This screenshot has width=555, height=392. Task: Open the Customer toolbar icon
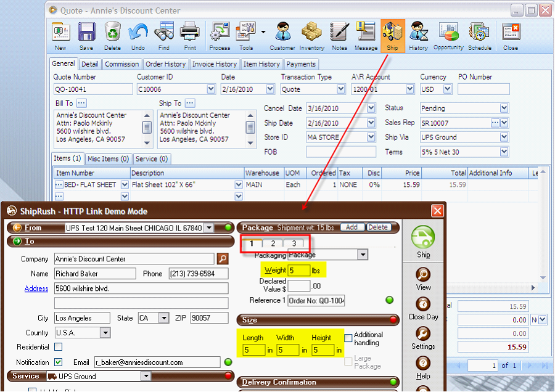pos(283,31)
